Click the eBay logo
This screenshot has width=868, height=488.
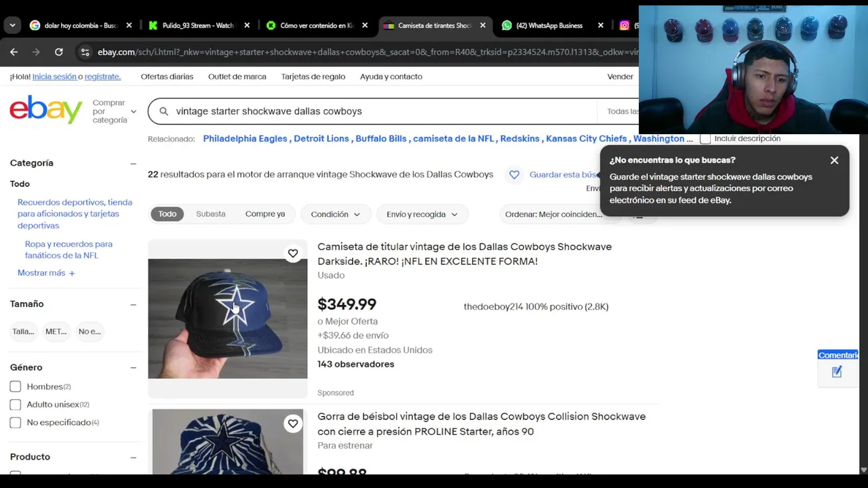pyautogui.click(x=46, y=110)
